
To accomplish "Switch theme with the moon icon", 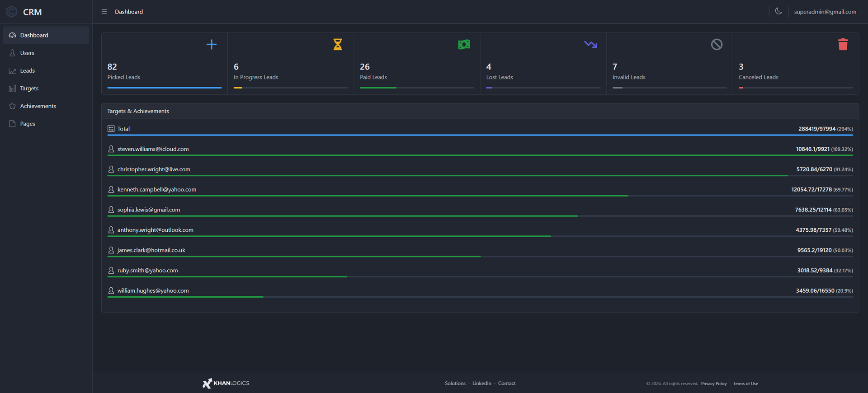I will (x=778, y=11).
